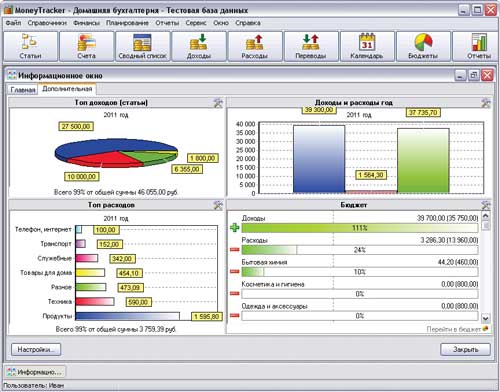Image resolution: width=500 pixels, height=392 pixels.
Task: Click the Информационное окно title icon
Action: 12,75
